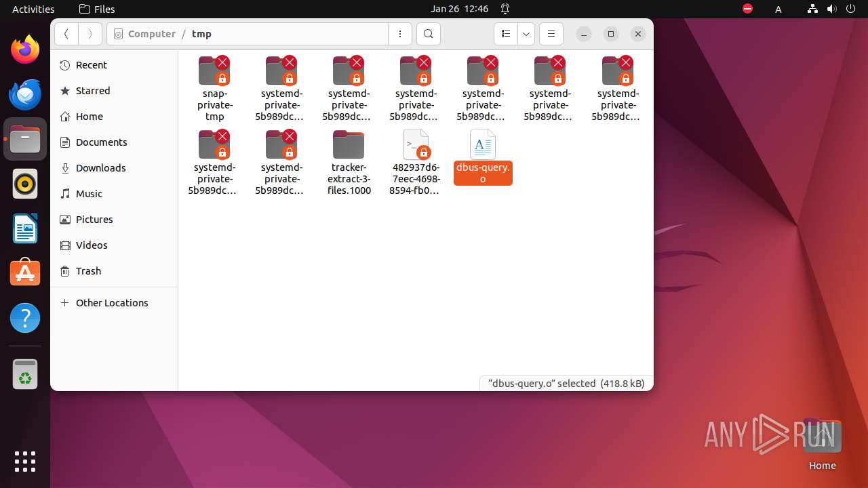The width and height of the screenshot is (868, 488).
Task: Open the system menu via network icon
Action: [812, 9]
